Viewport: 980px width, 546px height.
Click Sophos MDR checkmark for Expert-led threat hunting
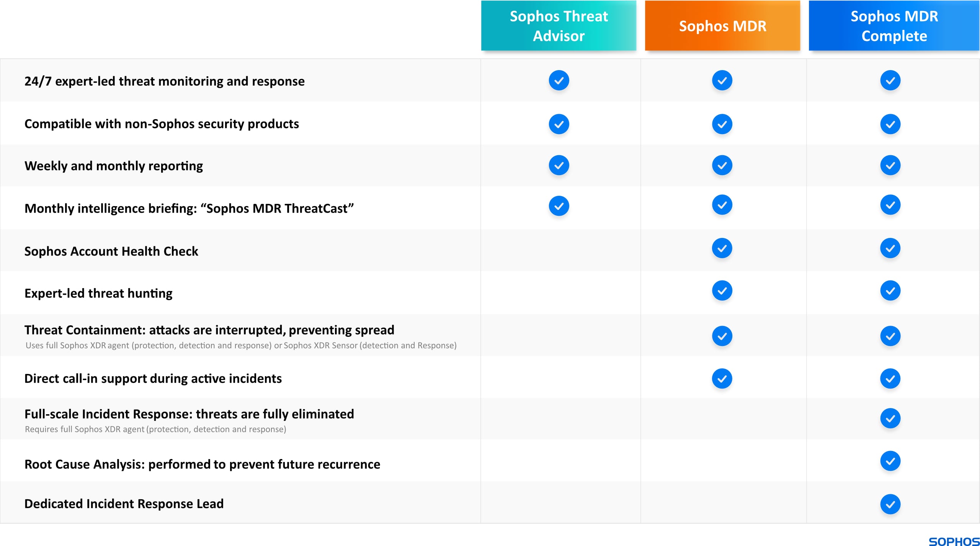tap(722, 291)
